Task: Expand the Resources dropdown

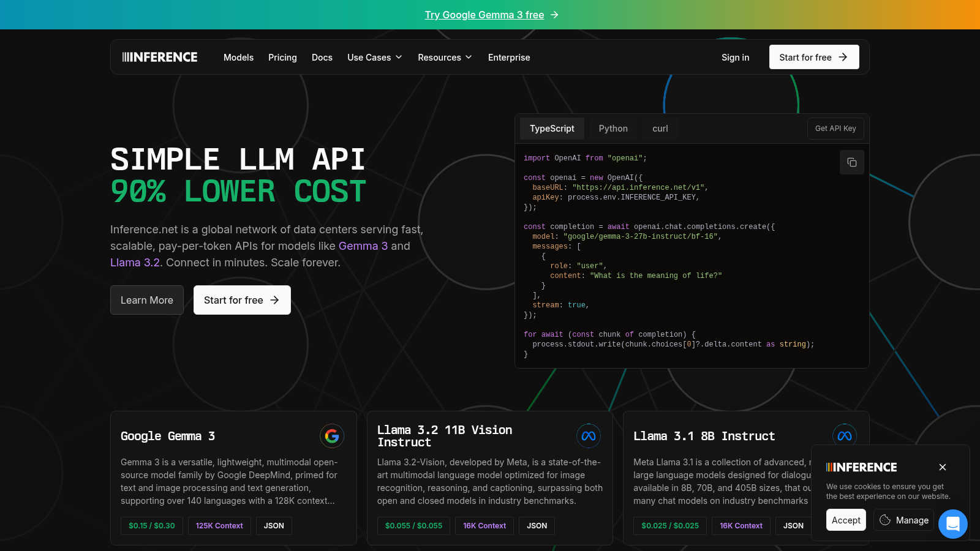Action: (445, 57)
